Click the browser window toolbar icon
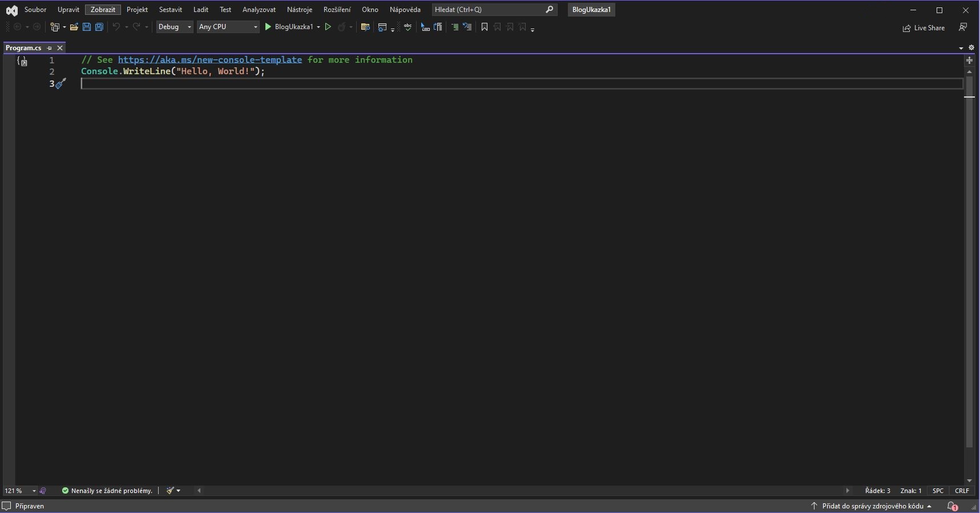The width and height of the screenshot is (980, 513). (x=382, y=27)
